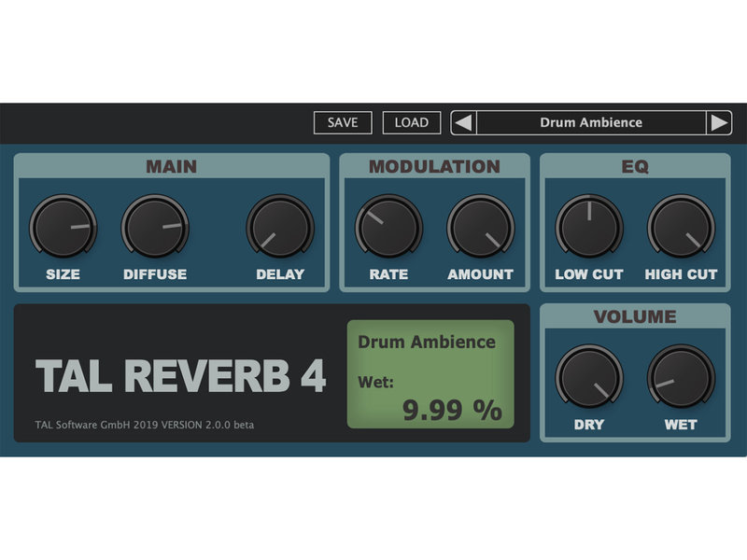Viewport: 747px width, 560px height.
Task: Click the DIFFUSE knob
Action: (x=155, y=227)
